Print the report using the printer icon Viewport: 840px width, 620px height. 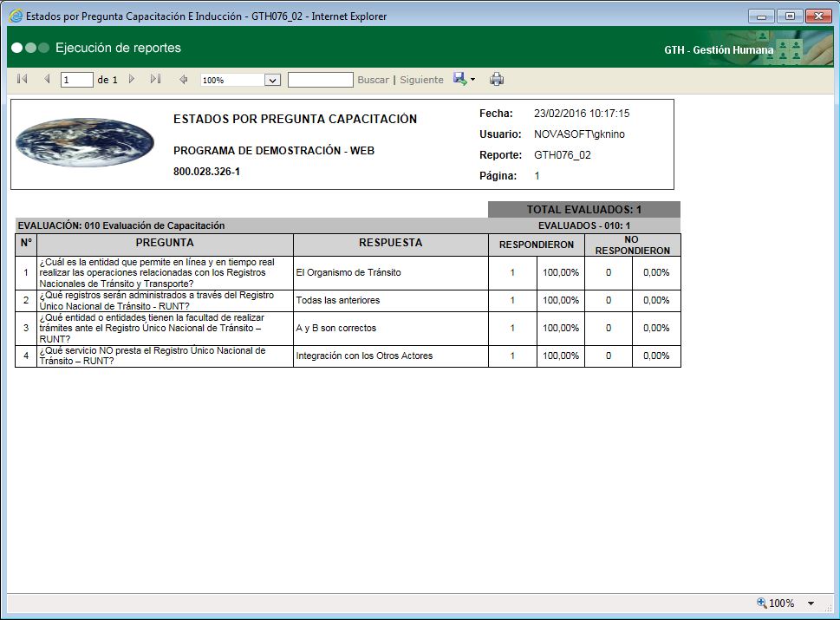click(497, 79)
